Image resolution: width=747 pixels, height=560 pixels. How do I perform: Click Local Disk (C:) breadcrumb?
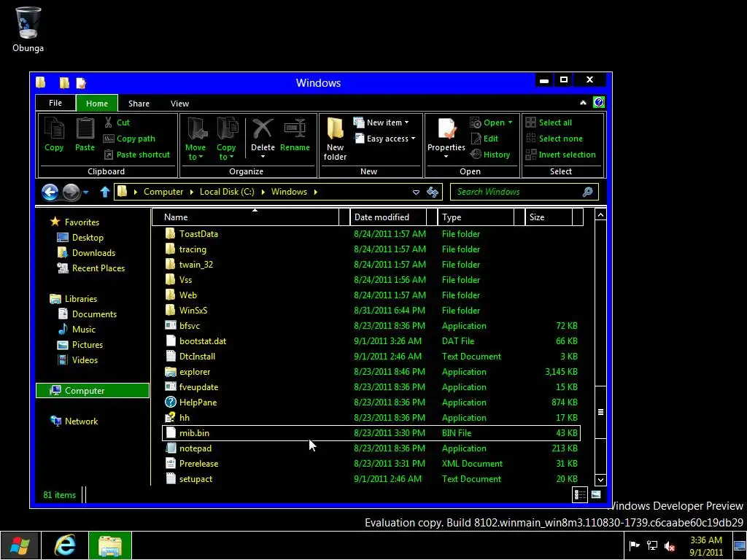227,192
